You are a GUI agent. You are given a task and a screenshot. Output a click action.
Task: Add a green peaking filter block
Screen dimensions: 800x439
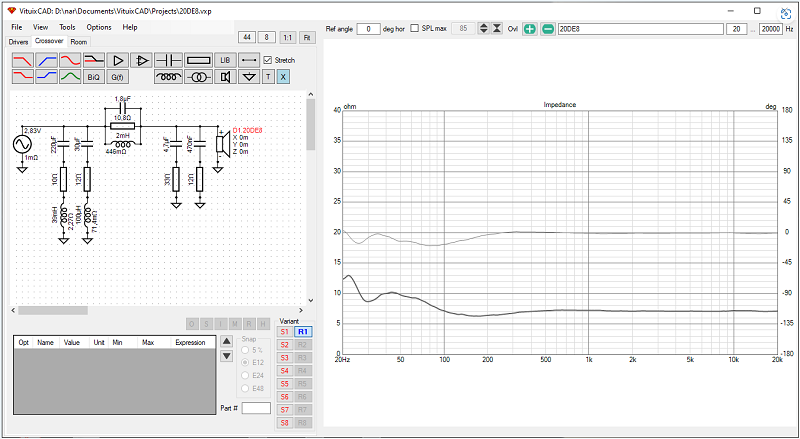[70, 77]
